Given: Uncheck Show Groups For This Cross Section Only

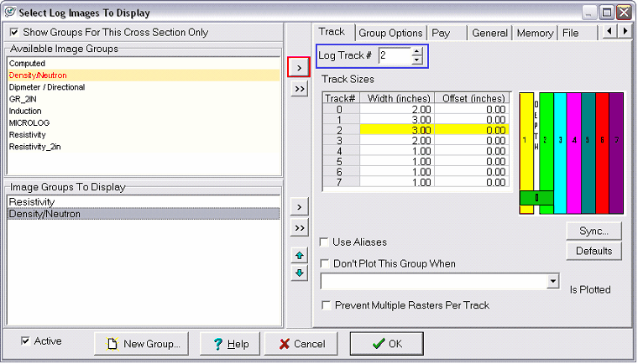Looking at the screenshot, I should coord(14,33).
